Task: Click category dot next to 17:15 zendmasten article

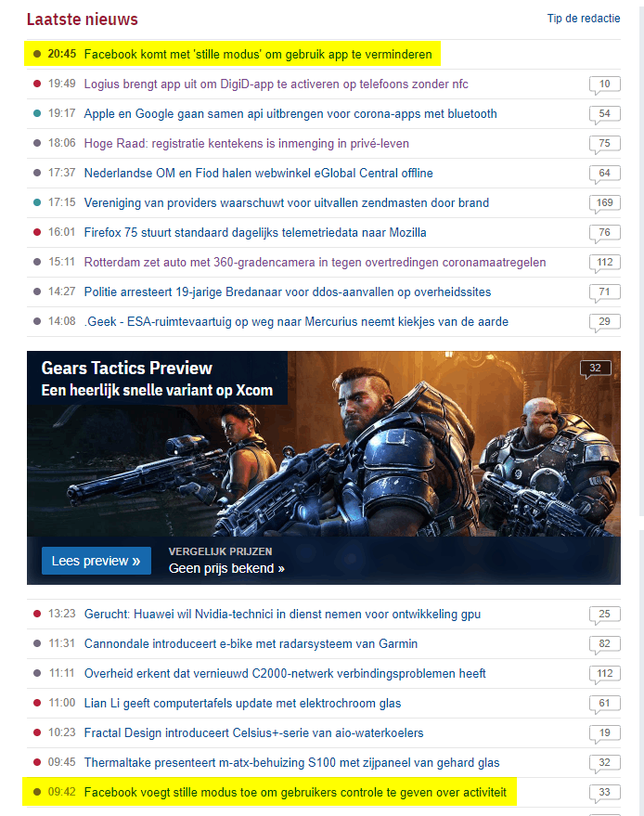Action: [37, 202]
